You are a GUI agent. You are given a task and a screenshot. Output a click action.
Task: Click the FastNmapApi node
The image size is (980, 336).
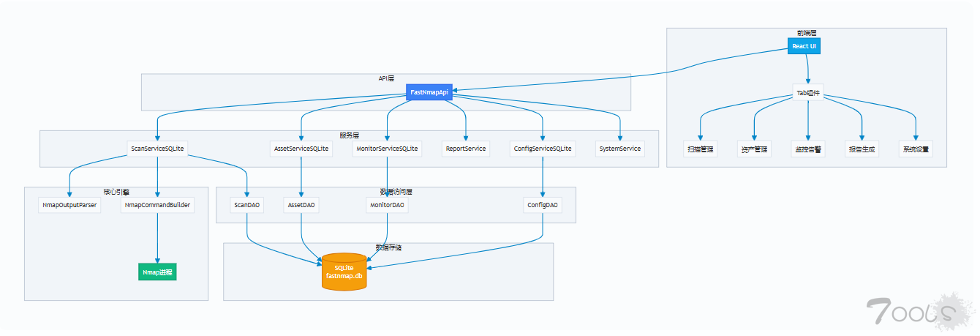tap(429, 93)
